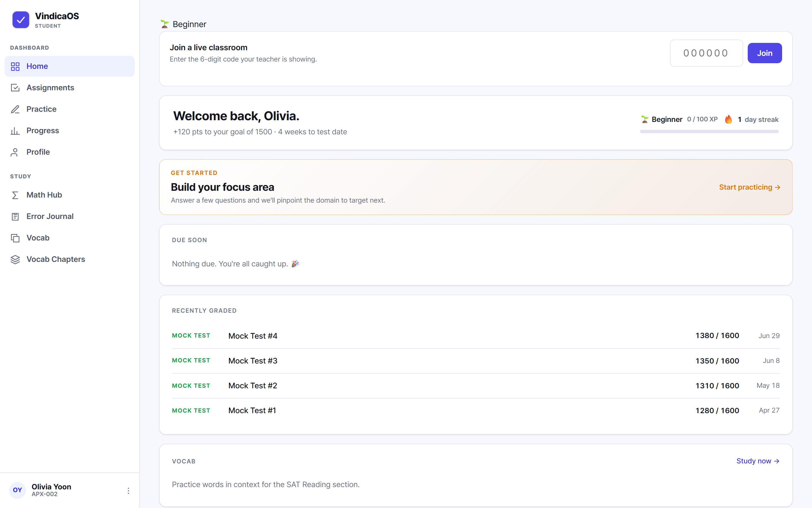The width and height of the screenshot is (812, 508).
Task: Click the Jun 8 date
Action: click(771, 361)
